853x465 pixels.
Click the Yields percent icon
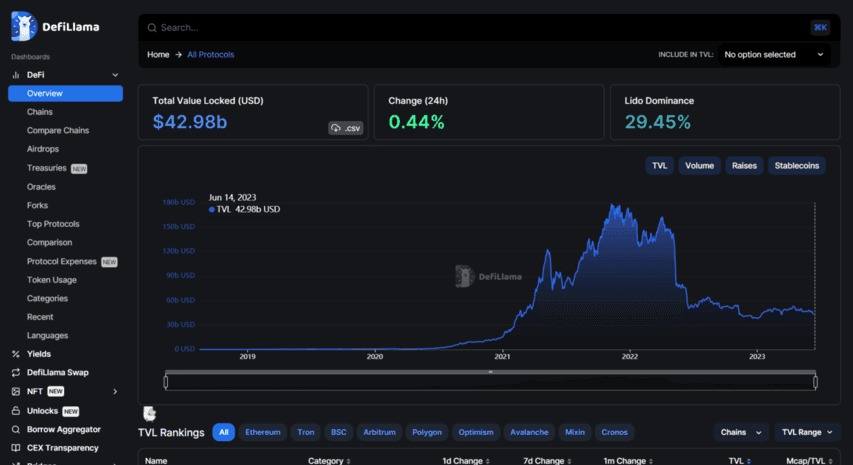pos(16,354)
